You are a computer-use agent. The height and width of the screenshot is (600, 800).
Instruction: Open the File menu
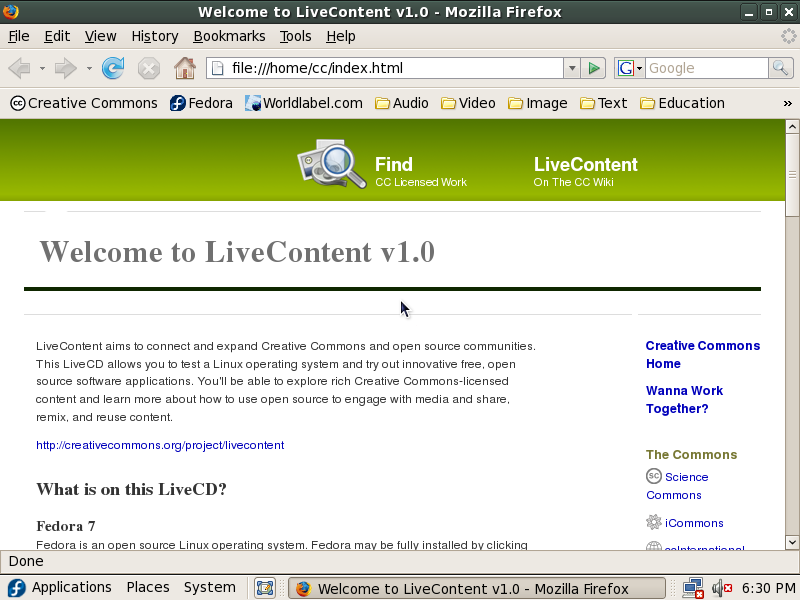(x=19, y=36)
